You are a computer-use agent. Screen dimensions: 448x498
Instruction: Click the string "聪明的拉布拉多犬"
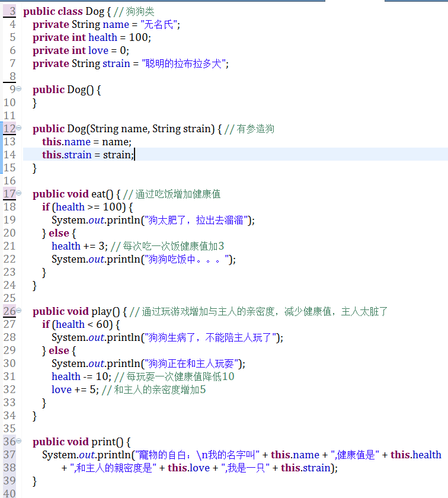pos(184,64)
